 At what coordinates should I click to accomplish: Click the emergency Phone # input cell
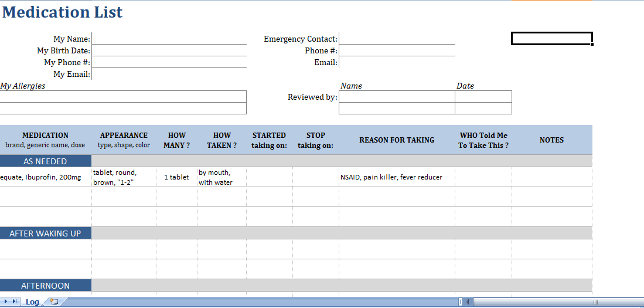397,50
